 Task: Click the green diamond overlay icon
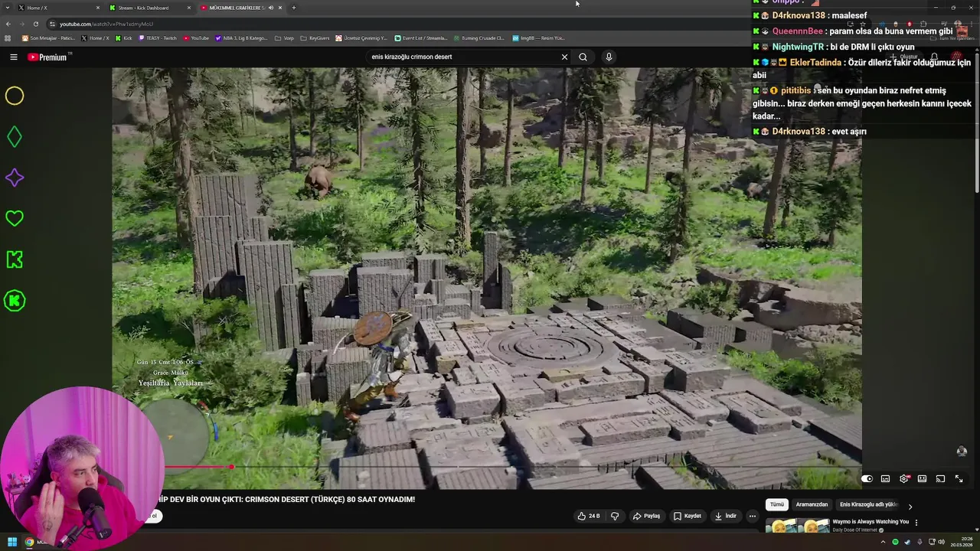[15, 137]
